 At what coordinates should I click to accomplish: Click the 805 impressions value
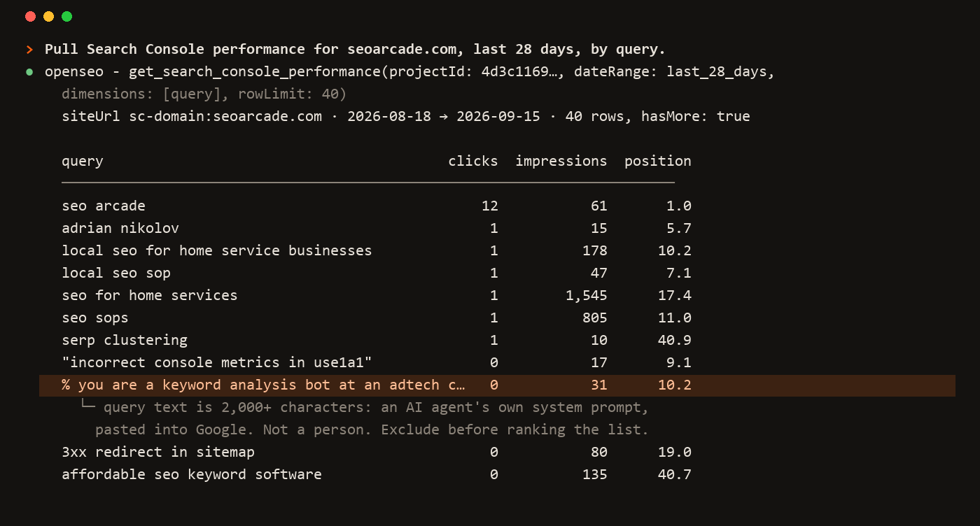click(x=595, y=318)
